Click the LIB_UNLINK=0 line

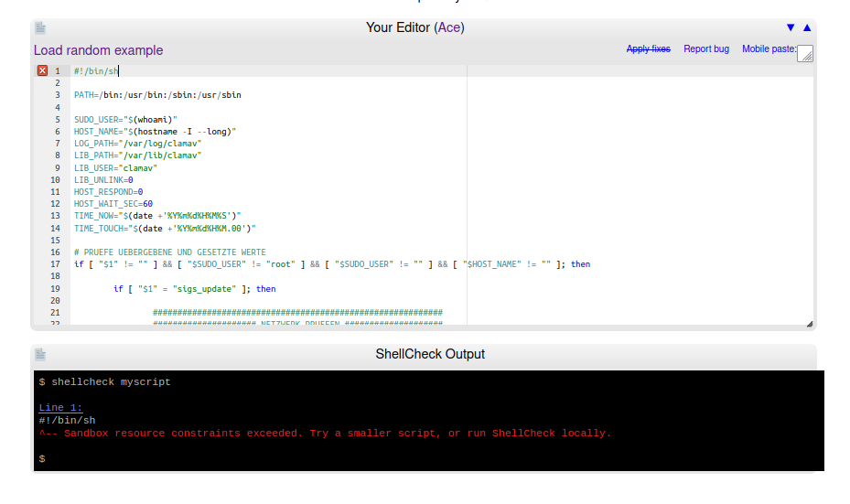(x=103, y=180)
